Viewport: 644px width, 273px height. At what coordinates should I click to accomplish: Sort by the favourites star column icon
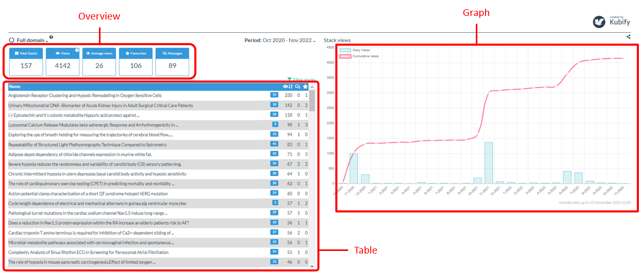click(306, 87)
